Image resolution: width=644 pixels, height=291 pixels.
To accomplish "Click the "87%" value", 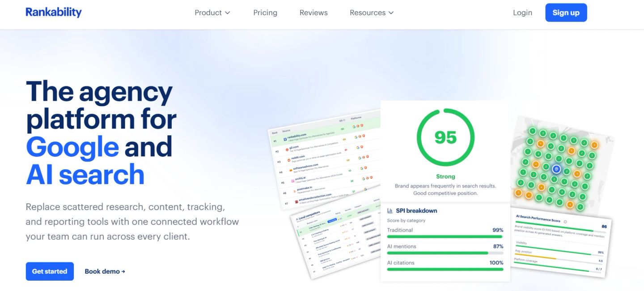I will (x=498, y=246).
